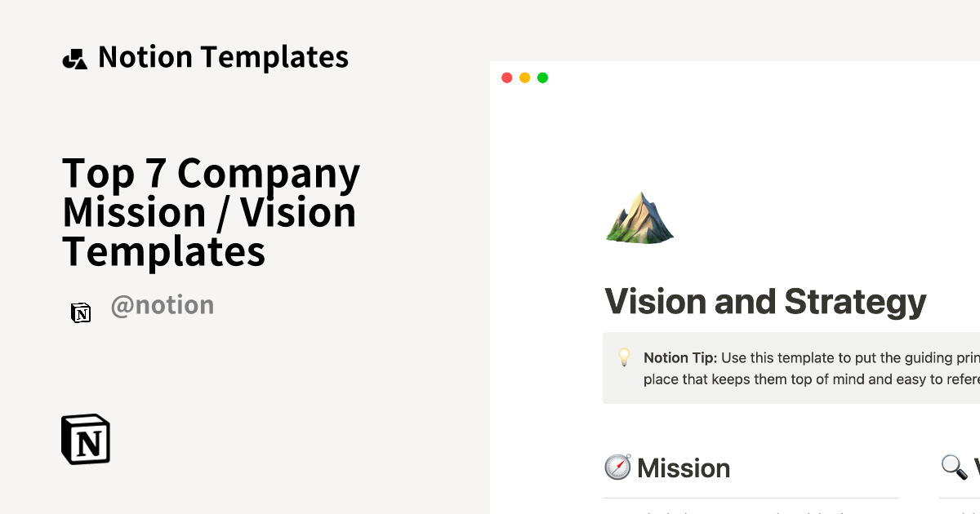
Task: Click the Notion Templates logo icon
Action: click(x=74, y=57)
